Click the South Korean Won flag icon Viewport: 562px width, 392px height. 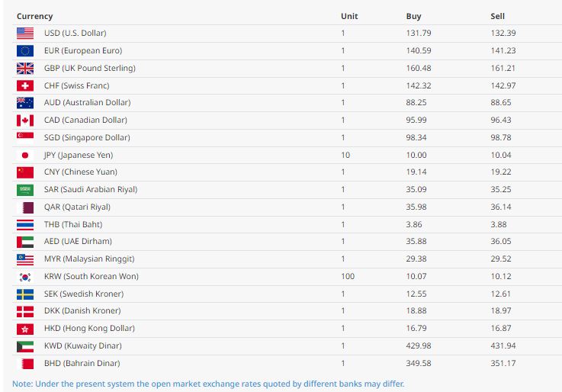(25, 276)
